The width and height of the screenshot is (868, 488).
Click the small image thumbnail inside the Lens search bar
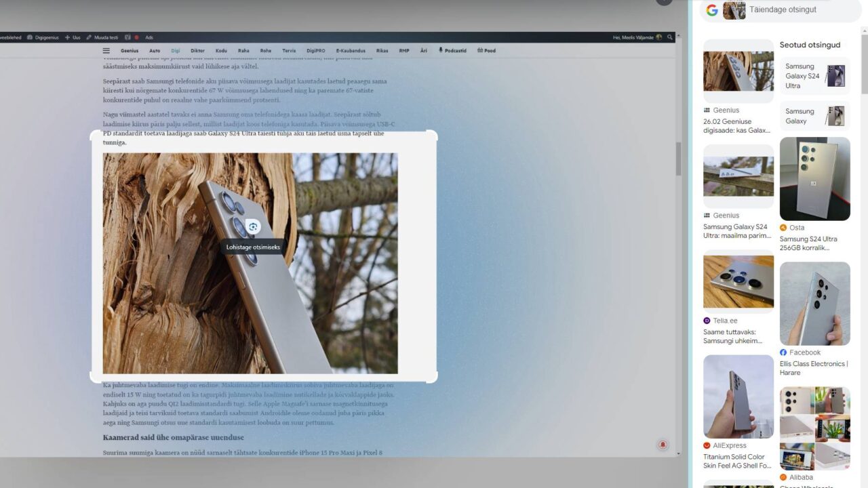point(734,10)
